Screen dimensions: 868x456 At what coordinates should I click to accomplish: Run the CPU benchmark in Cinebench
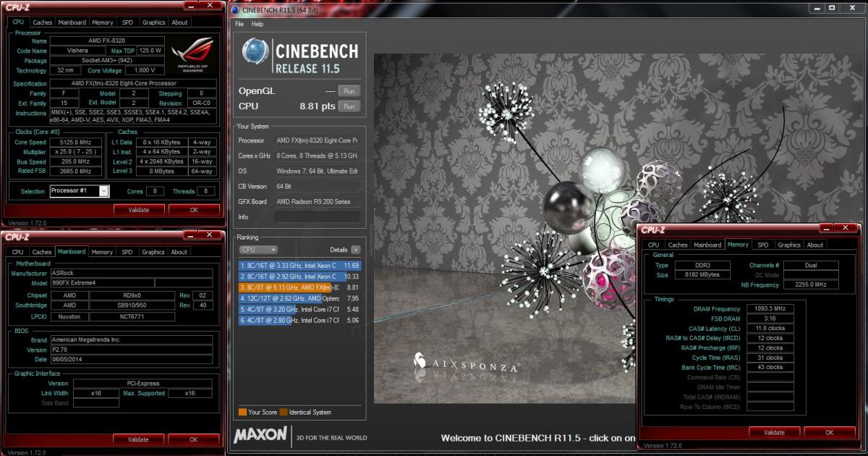[349, 106]
